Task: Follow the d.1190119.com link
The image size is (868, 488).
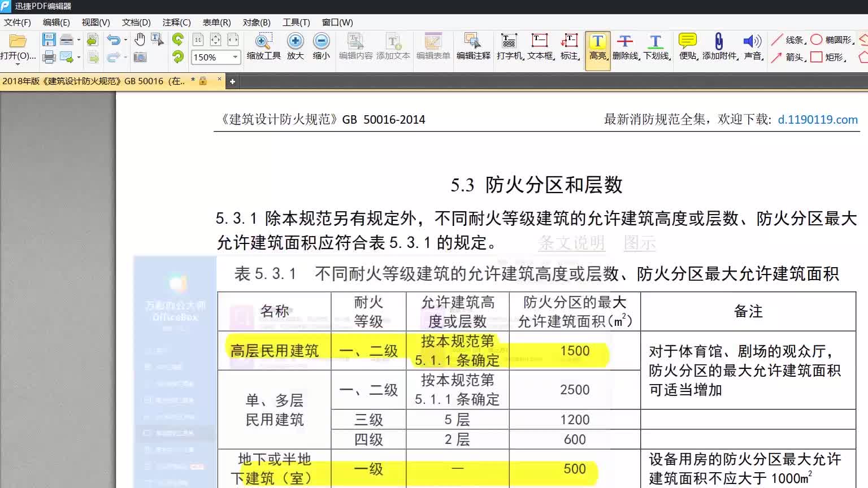Action: tap(818, 119)
